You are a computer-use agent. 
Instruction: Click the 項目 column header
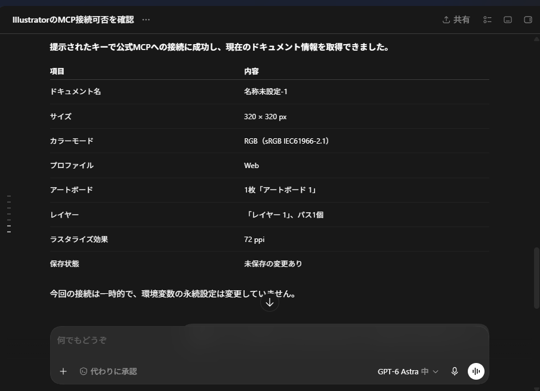57,71
